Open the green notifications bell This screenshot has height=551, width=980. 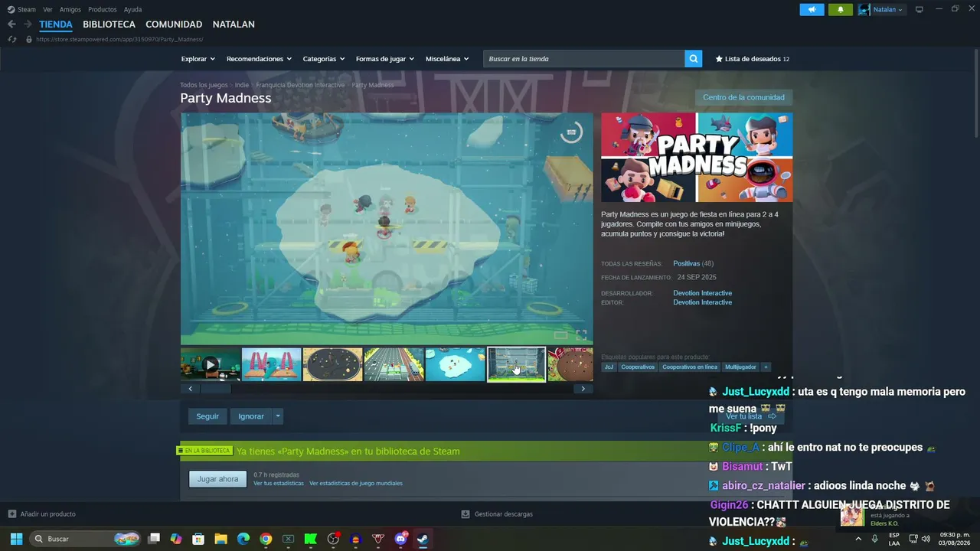pos(840,9)
